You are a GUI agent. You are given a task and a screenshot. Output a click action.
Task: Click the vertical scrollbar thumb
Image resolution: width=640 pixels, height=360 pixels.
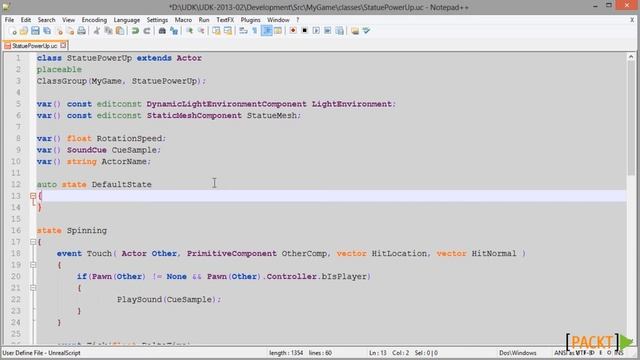point(631,118)
